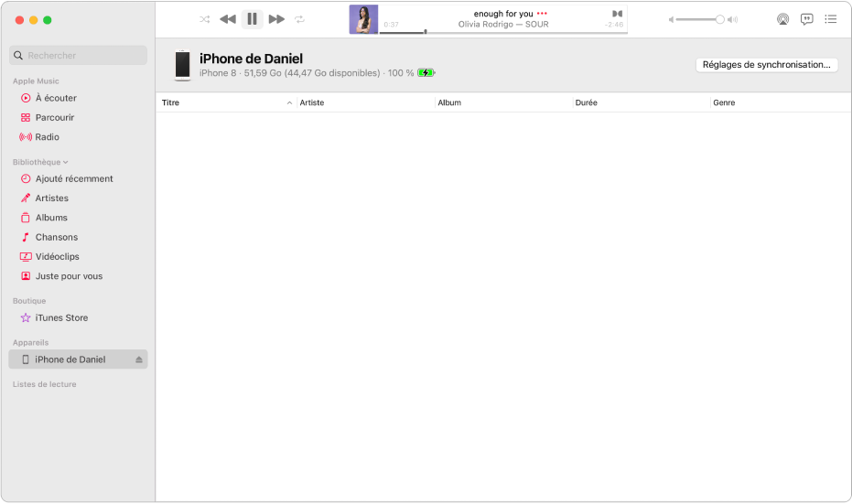
Task: Click the elapsed time 0:37 display
Action: tap(392, 25)
